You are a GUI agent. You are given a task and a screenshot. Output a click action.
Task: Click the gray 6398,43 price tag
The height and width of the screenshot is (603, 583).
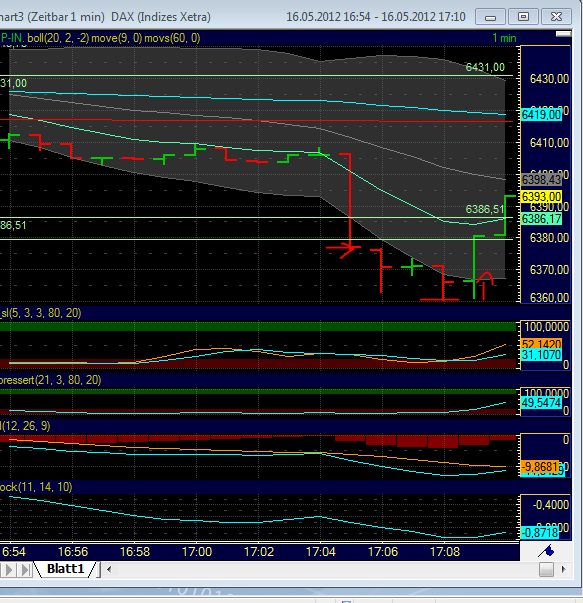[x=541, y=180]
